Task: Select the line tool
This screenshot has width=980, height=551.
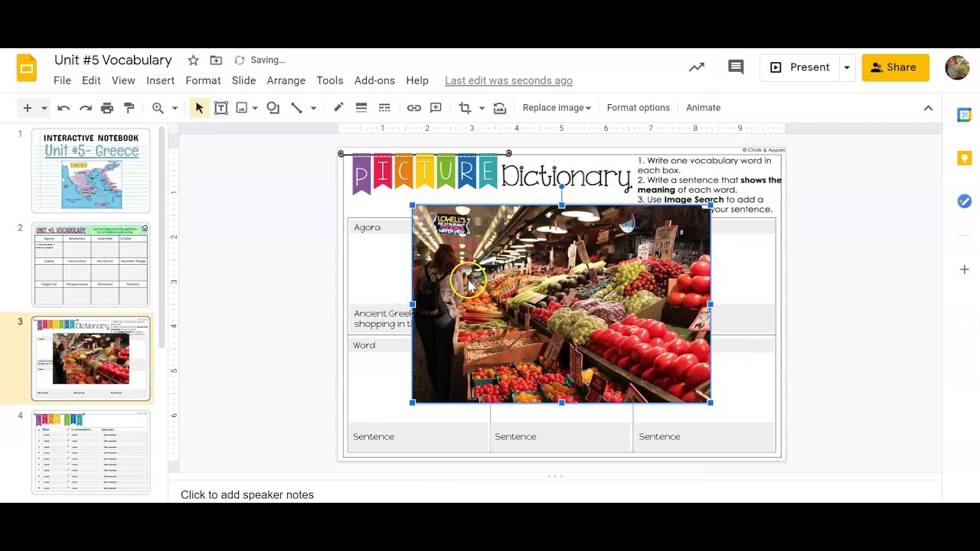Action: coord(296,108)
